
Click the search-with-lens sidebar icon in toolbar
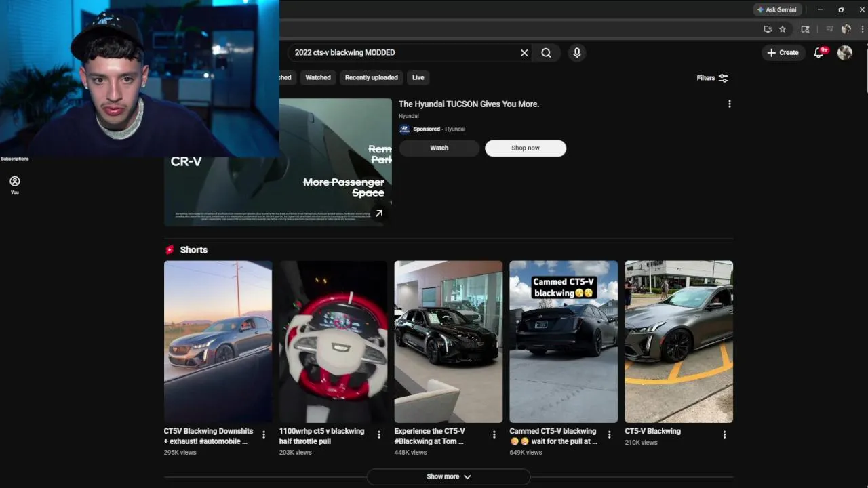[x=805, y=29]
